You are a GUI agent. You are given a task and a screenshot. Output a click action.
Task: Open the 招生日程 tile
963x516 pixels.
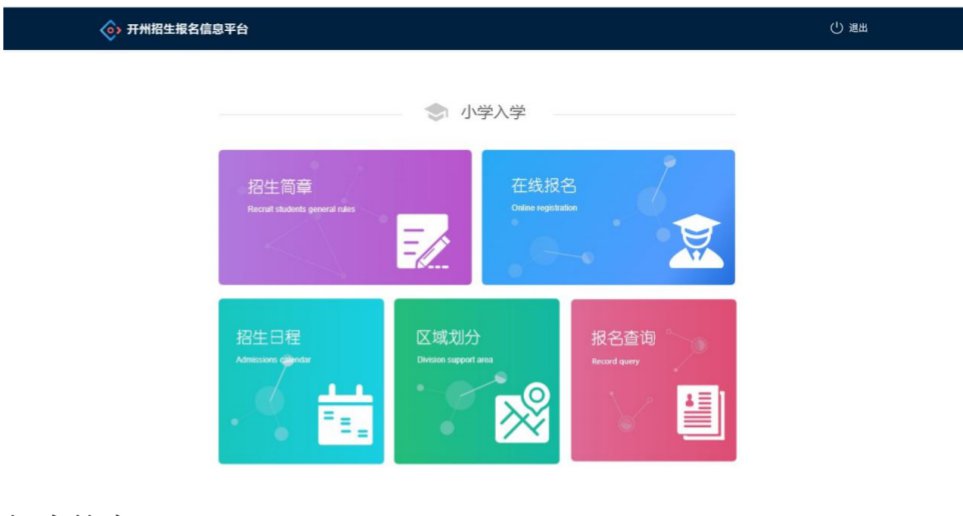(301, 381)
